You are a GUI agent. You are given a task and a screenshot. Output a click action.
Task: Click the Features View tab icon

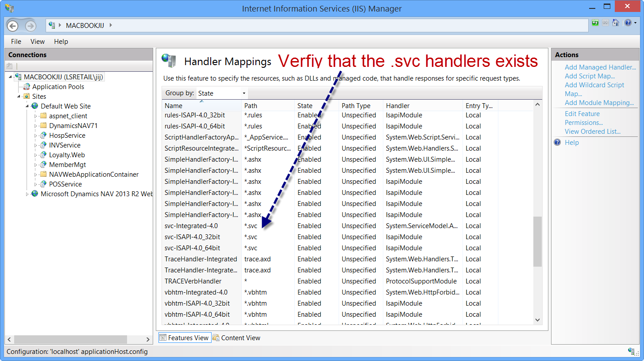point(163,338)
